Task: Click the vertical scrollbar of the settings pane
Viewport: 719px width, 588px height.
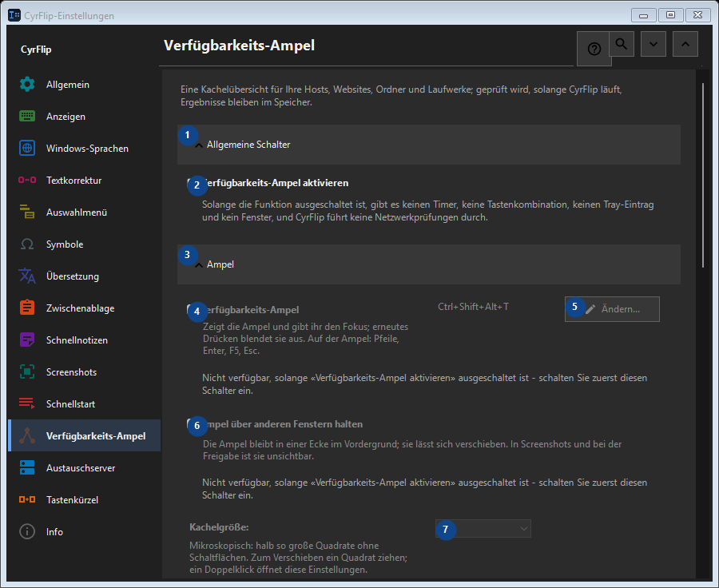Action: 703,175
